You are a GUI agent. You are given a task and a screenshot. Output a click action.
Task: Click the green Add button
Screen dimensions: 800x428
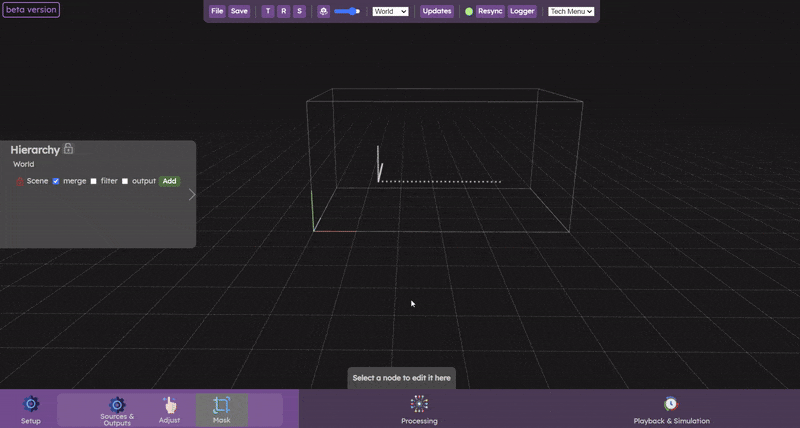pos(169,181)
